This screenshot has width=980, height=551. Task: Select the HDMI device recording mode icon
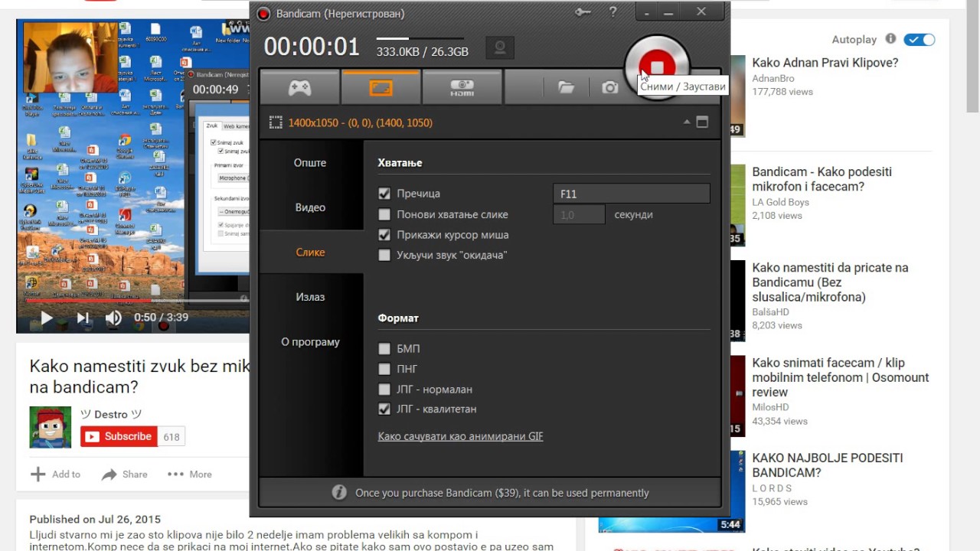click(462, 87)
